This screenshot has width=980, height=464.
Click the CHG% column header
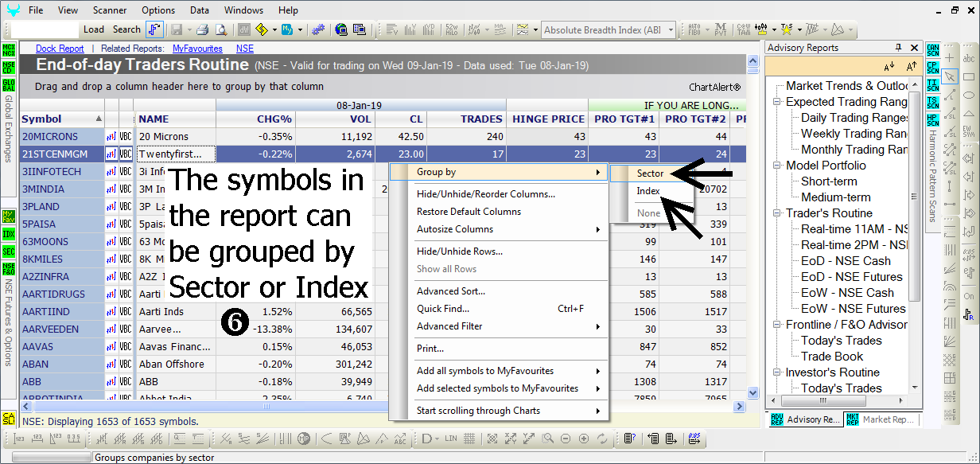pyautogui.click(x=255, y=119)
